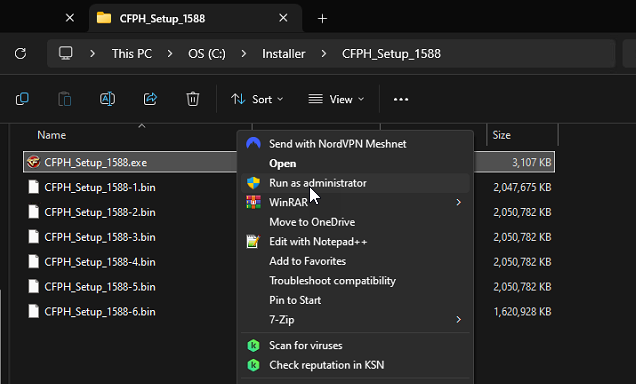Viewport: 636px width, 384px height.
Task: Click the Delete trash can icon
Action: (193, 99)
